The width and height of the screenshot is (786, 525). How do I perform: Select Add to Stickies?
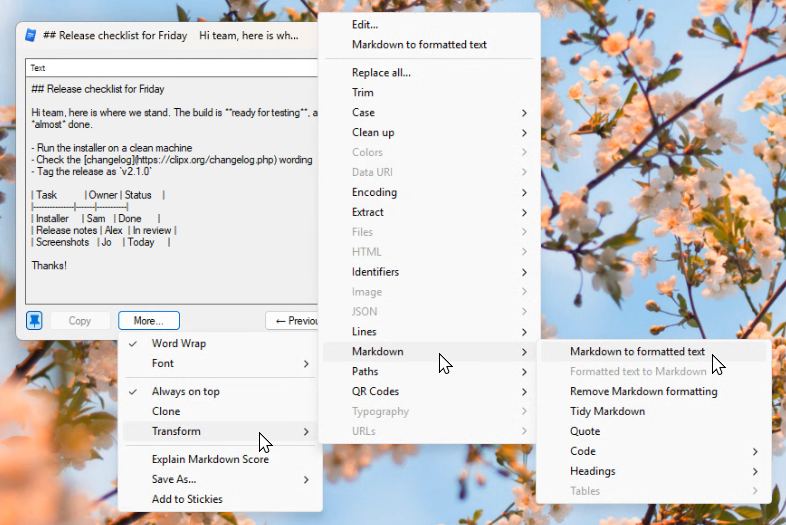click(x=220, y=499)
